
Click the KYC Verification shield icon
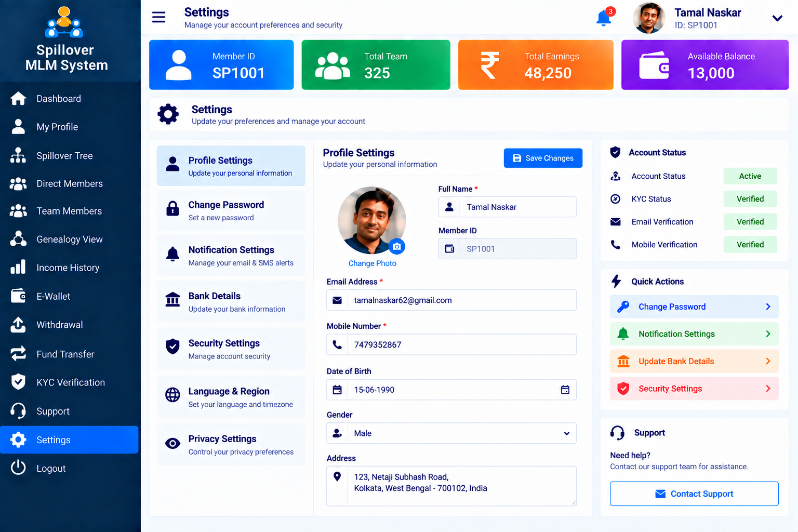pyautogui.click(x=18, y=382)
